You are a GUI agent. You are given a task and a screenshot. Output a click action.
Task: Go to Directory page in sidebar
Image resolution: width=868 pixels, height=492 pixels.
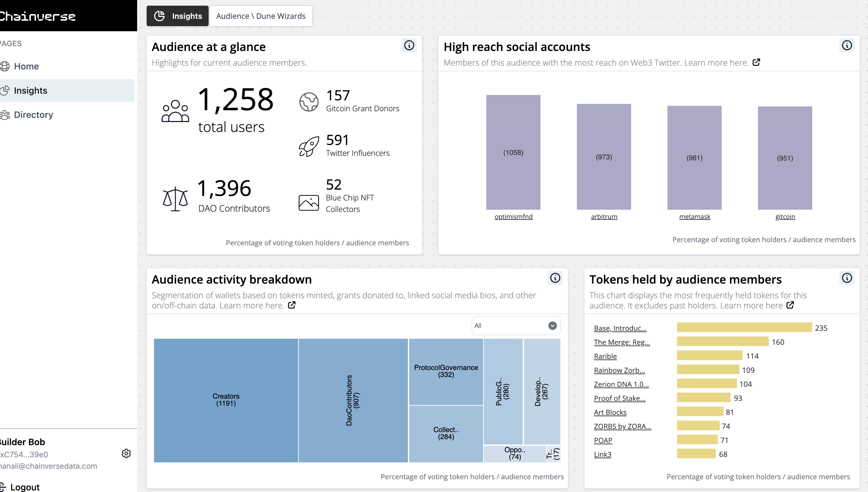33,114
